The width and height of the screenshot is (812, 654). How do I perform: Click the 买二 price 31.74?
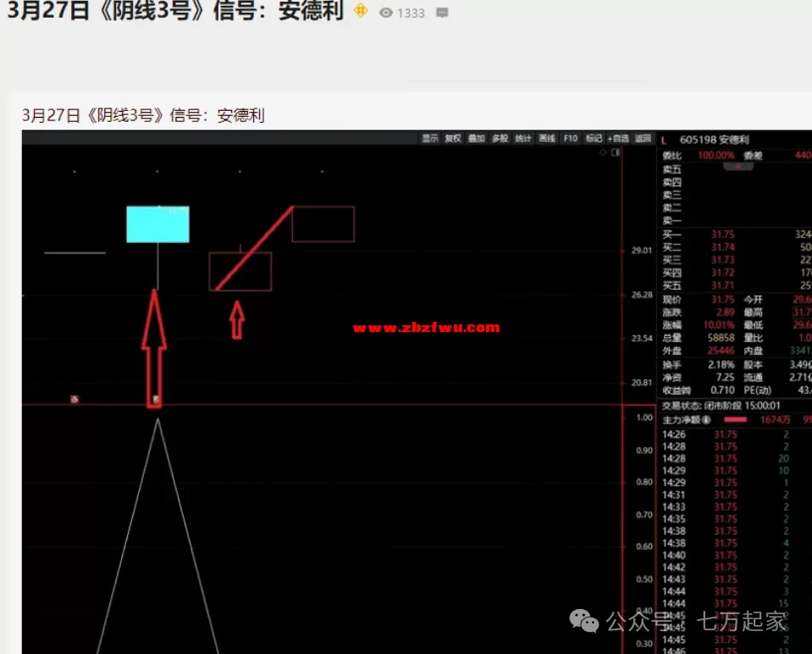click(722, 247)
